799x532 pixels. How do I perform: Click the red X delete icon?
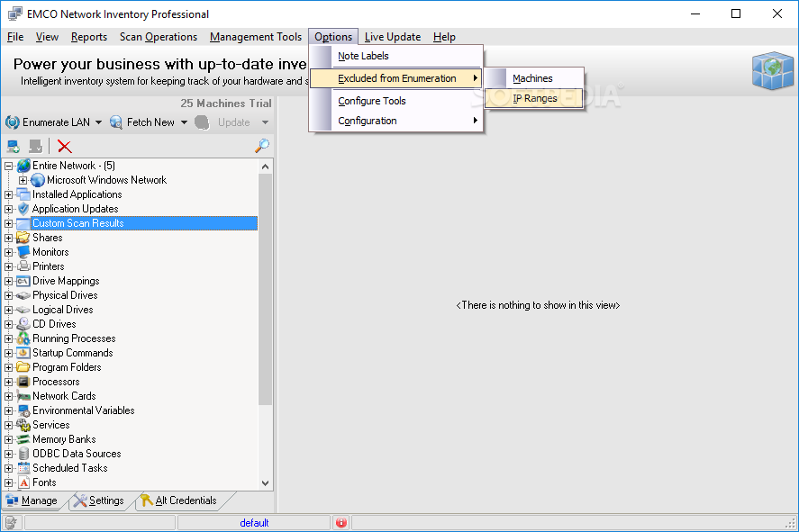[x=65, y=147]
